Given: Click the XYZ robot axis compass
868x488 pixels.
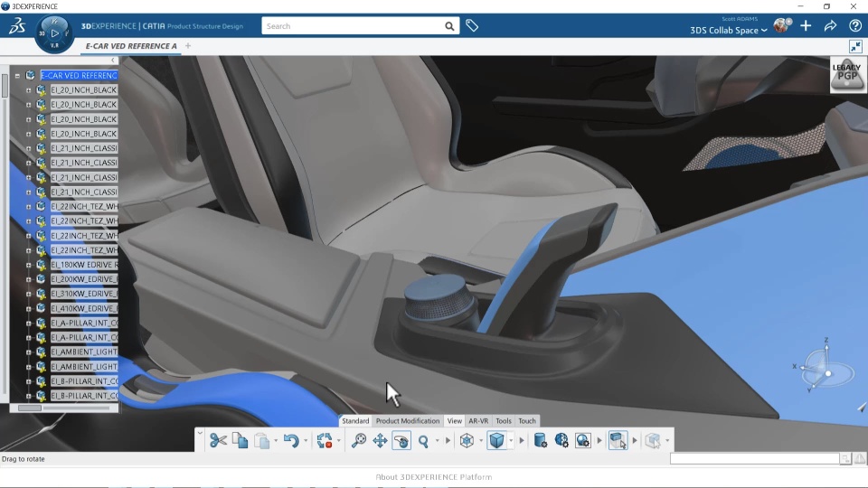Looking at the screenshot, I should (x=826, y=368).
